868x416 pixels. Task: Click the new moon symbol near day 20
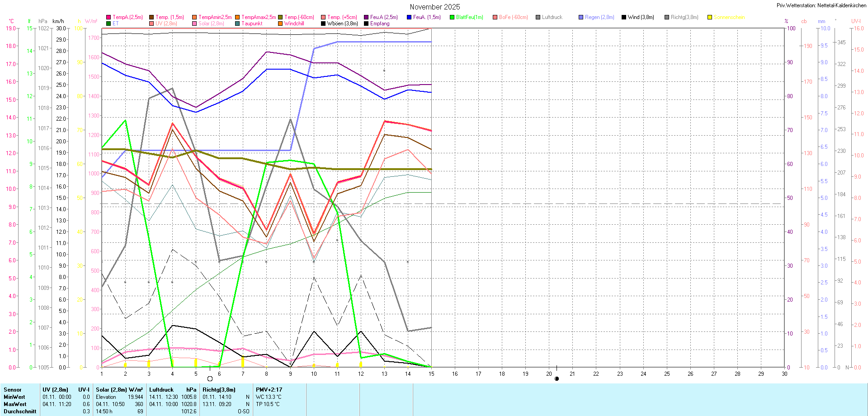coord(557,379)
